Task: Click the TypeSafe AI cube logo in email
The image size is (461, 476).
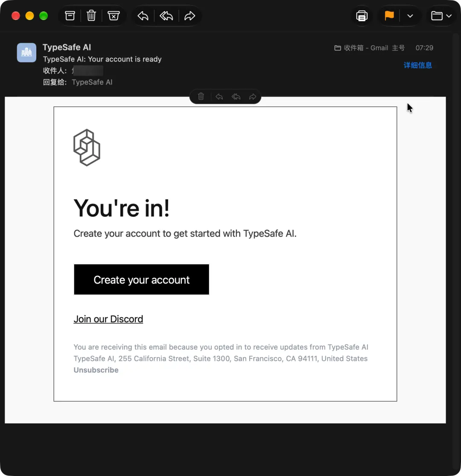Action: (x=87, y=148)
